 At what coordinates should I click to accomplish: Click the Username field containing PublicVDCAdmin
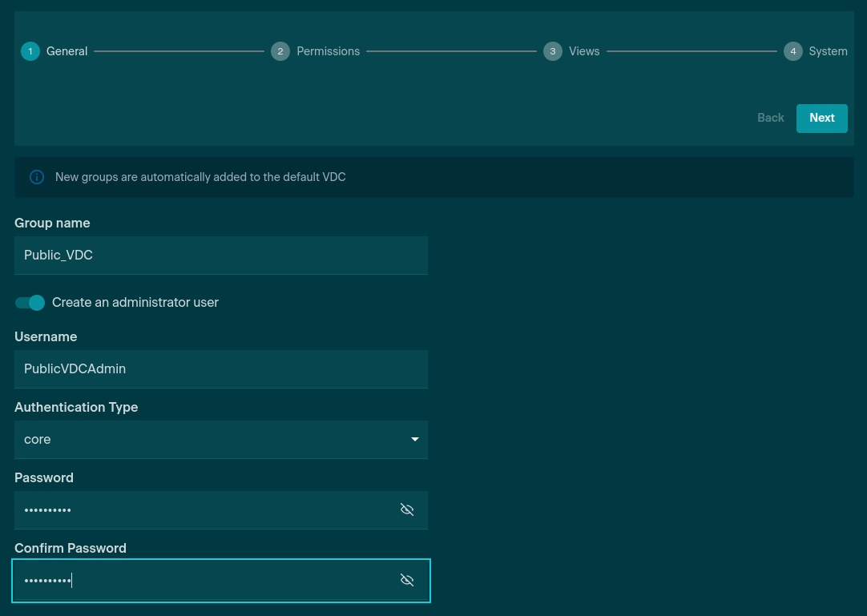coord(220,369)
